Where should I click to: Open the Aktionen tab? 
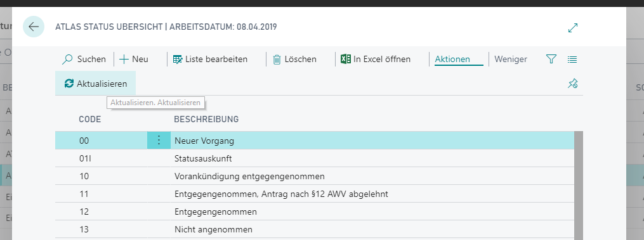point(452,59)
